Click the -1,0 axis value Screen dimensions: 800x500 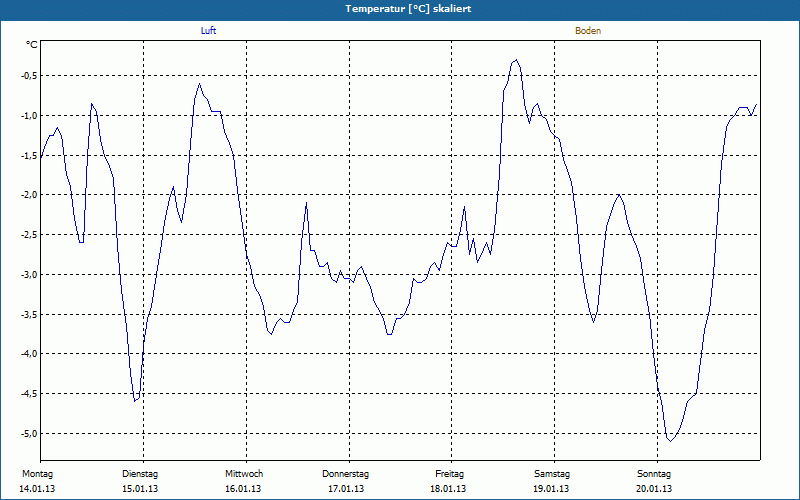[x=29, y=115]
